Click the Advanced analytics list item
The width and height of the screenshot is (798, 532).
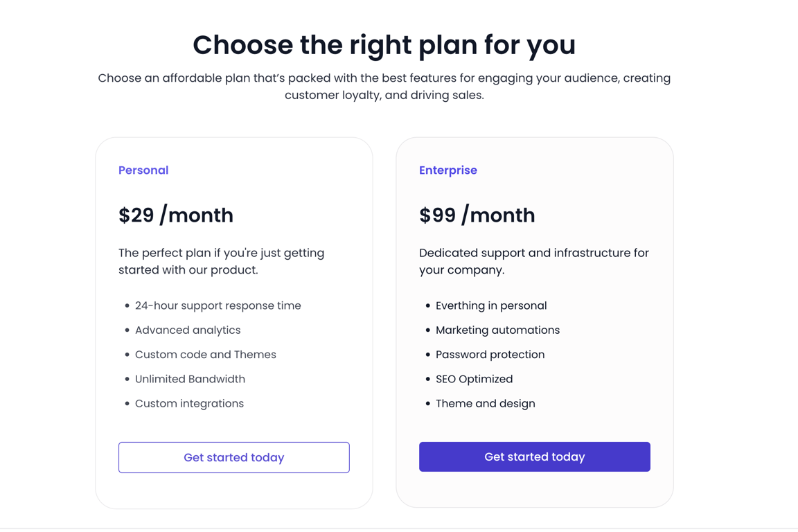pyautogui.click(x=188, y=330)
